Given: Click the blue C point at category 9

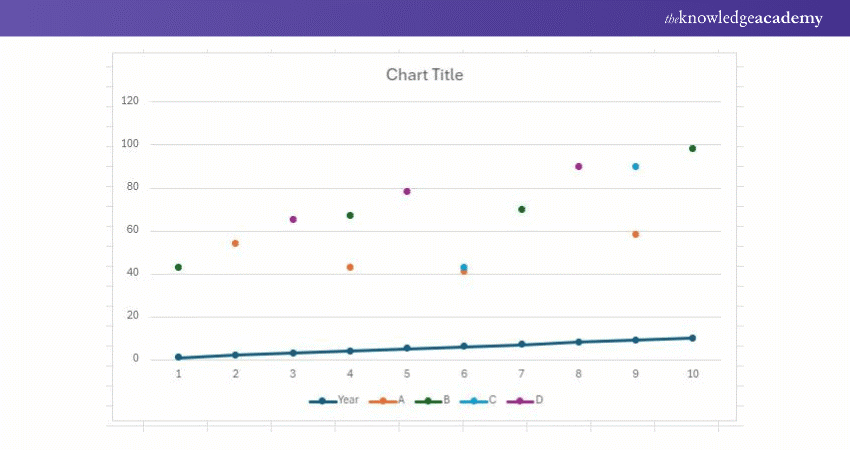Looking at the screenshot, I should coord(635,166).
